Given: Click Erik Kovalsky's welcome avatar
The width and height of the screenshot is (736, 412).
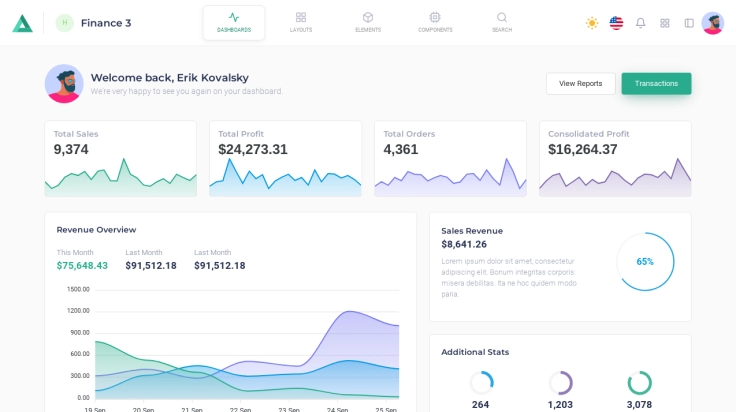Looking at the screenshot, I should pos(64,84).
